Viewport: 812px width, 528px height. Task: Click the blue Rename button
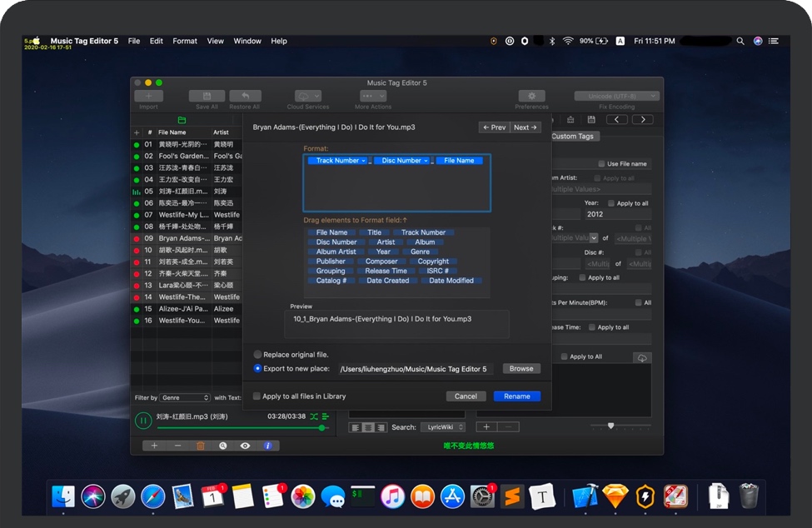tap(516, 396)
